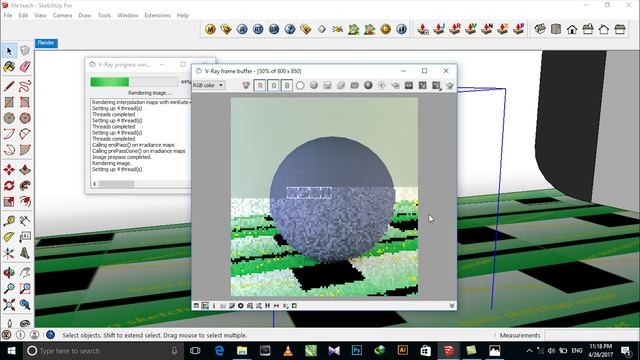
Task: Toggle blue channel in frame buffer
Action: click(x=287, y=85)
